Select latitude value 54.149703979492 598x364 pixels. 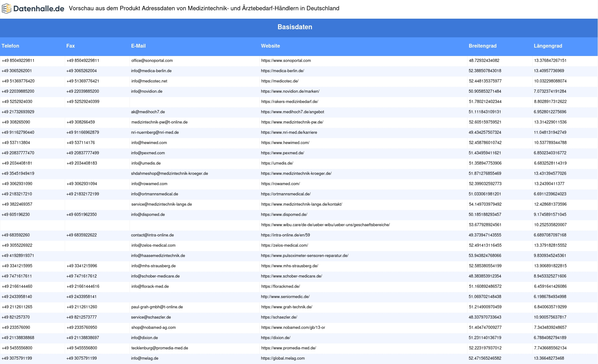tap(485, 204)
